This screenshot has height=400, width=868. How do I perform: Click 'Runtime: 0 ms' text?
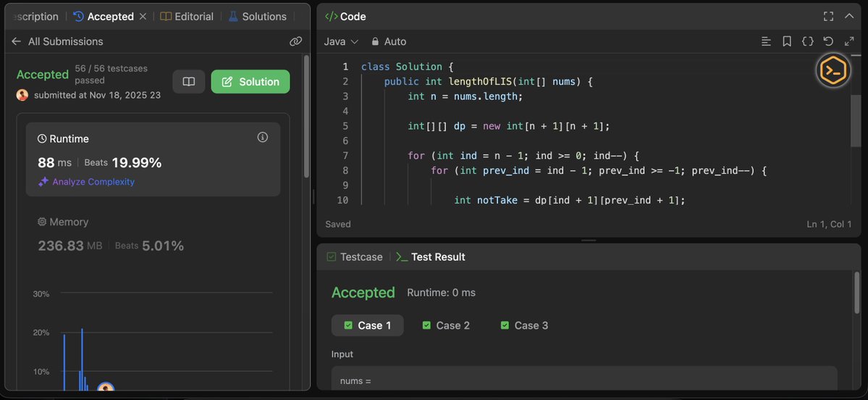tap(441, 293)
